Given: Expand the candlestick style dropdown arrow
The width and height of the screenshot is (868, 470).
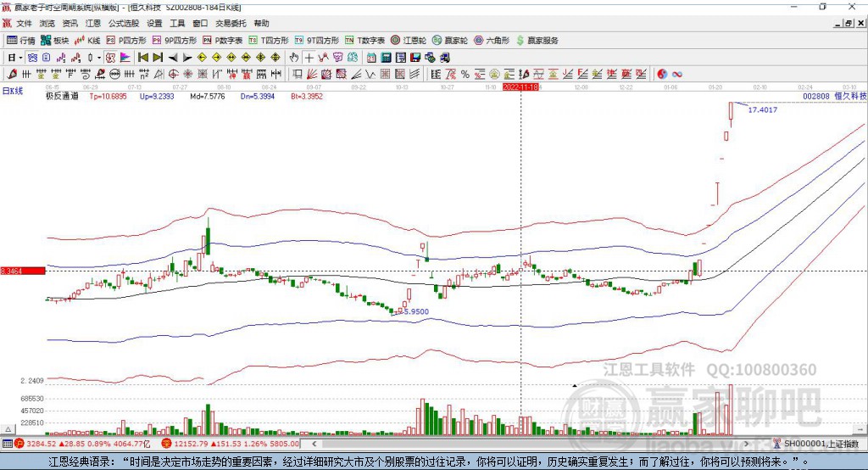Looking at the screenshot, I should point(98,58).
